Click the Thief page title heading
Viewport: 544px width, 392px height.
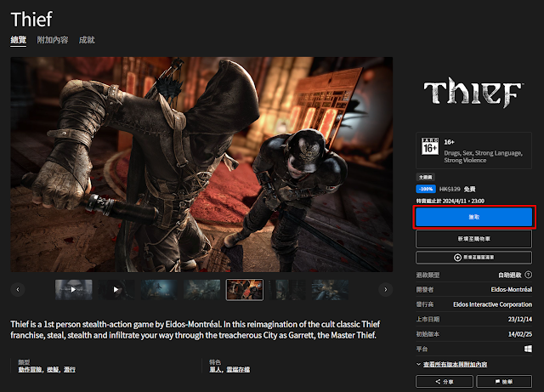coord(31,19)
